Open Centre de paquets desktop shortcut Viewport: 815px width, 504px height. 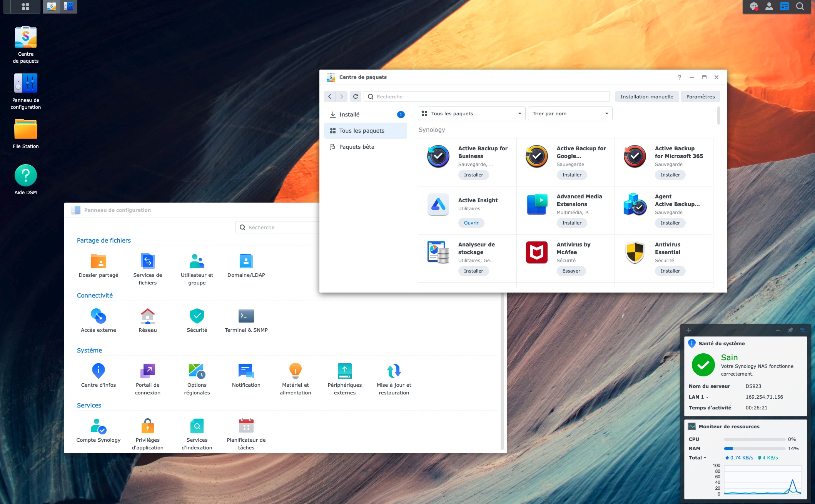pos(26,45)
